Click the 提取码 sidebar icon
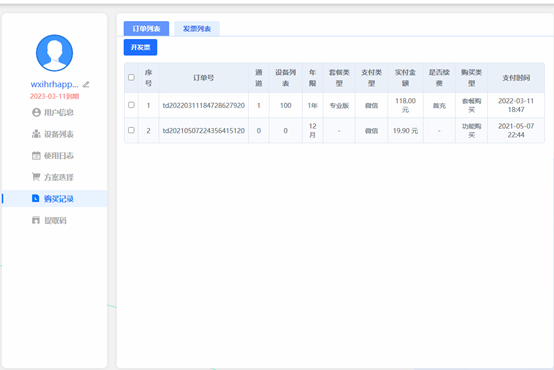 (36, 220)
